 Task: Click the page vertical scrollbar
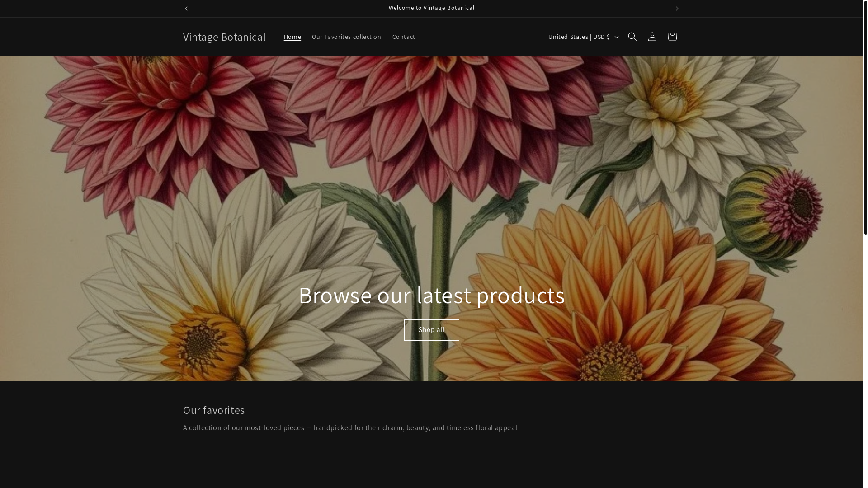tap(865, 117)
